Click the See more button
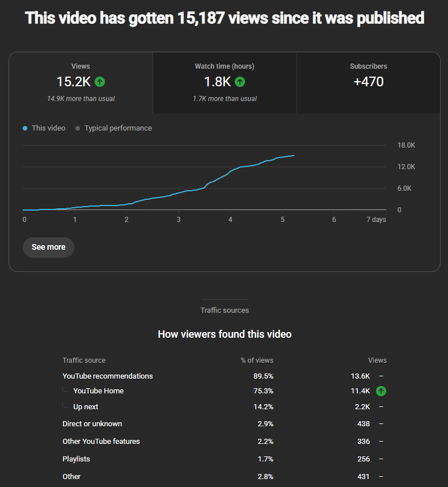The image size is (448, 487). [48, 247]
